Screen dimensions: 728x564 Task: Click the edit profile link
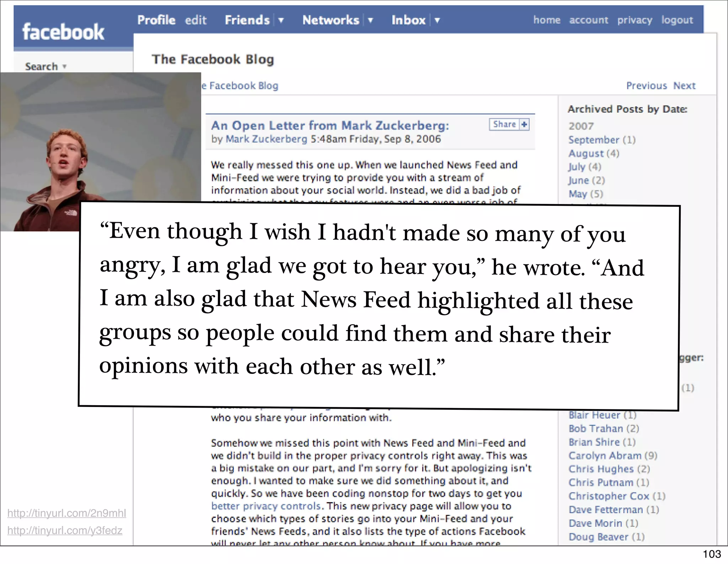point(196,20)
